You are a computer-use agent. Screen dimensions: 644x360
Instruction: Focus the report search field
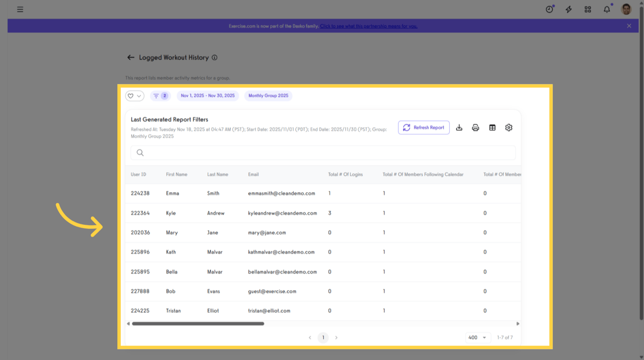[x=323, y=153]
